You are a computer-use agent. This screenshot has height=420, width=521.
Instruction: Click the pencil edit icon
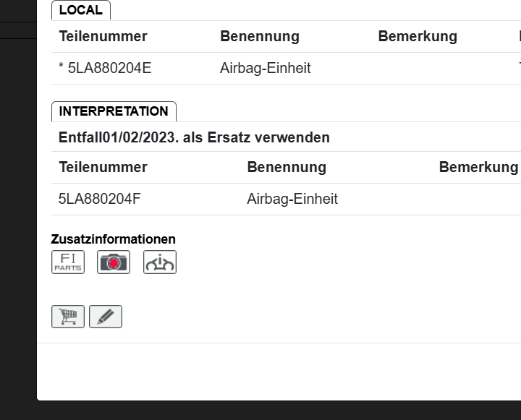click(106, 317)
